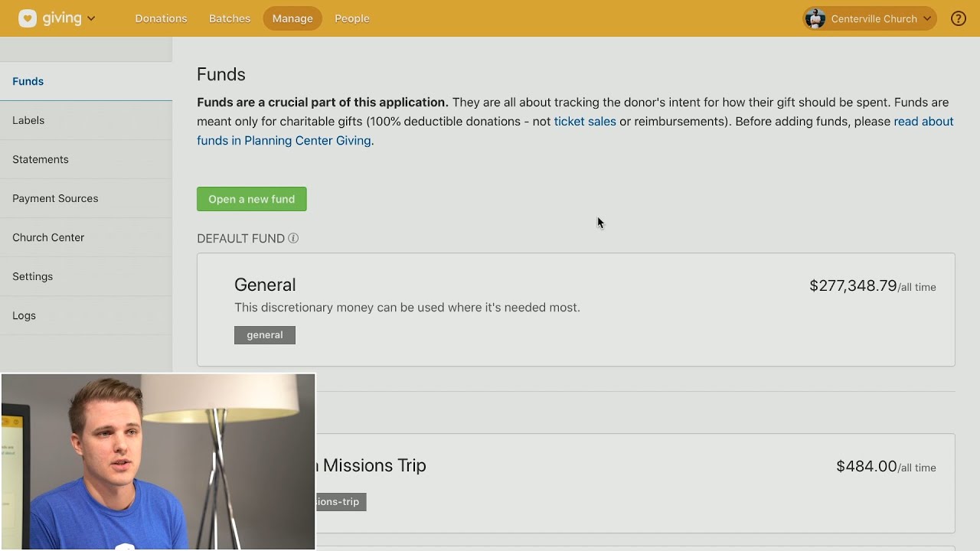Open Statements from the sidebar
The height and width of the screenshot is (551, 980).
click(x=41, y=159)
